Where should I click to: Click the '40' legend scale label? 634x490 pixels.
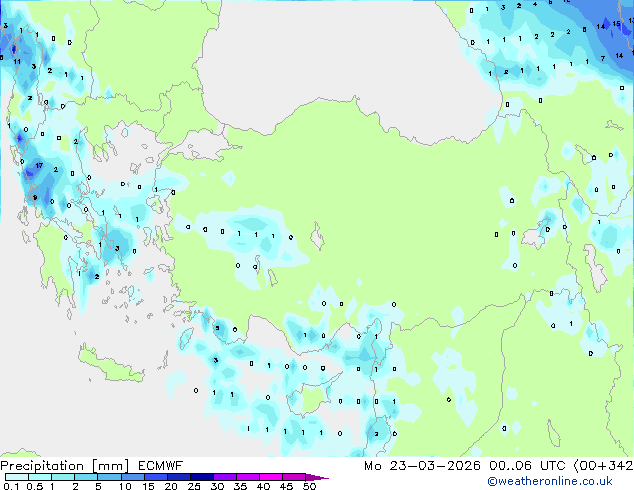(263, 486)
